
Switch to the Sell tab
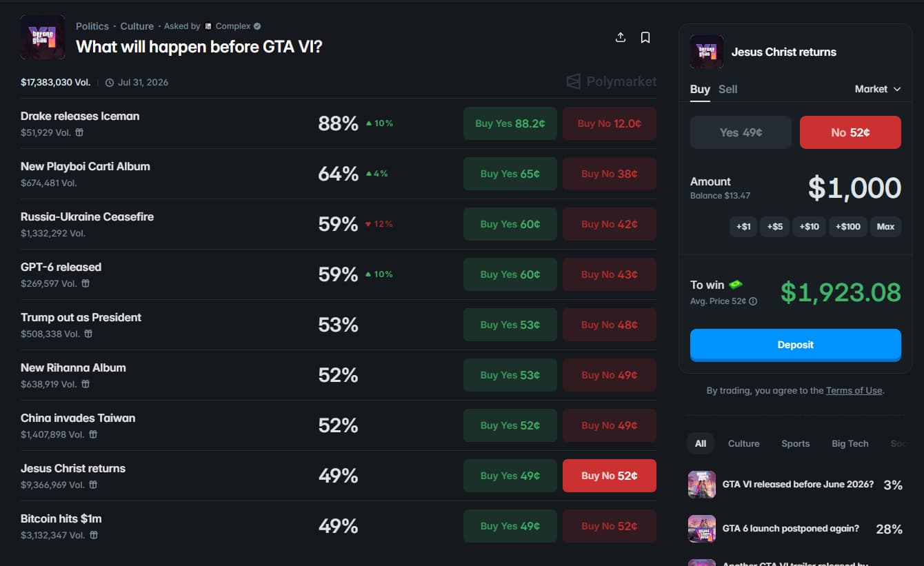(x=727, y=89)
